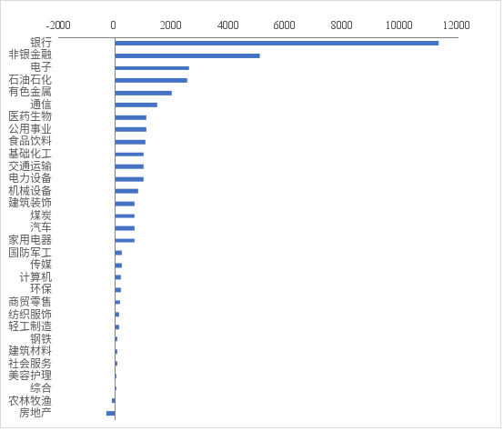Screen dimensions: 504x431
Task: Click the 银行 bar in the chart
Action: click(277, 44)
